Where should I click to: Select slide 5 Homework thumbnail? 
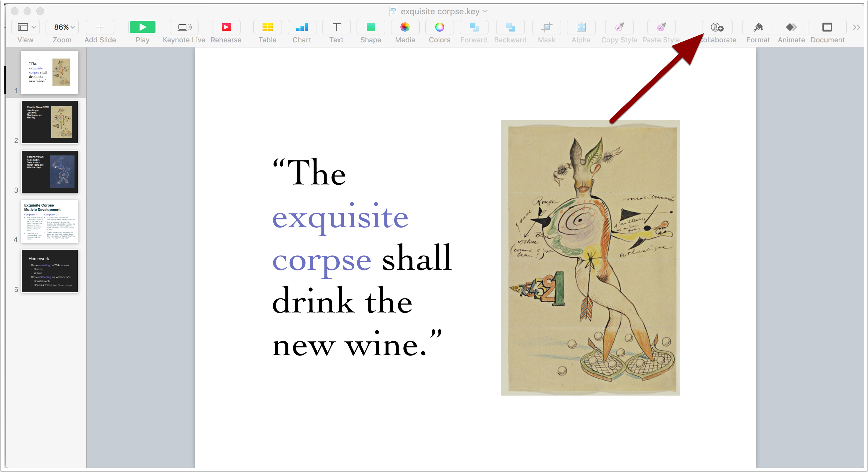tap(49, 271)
